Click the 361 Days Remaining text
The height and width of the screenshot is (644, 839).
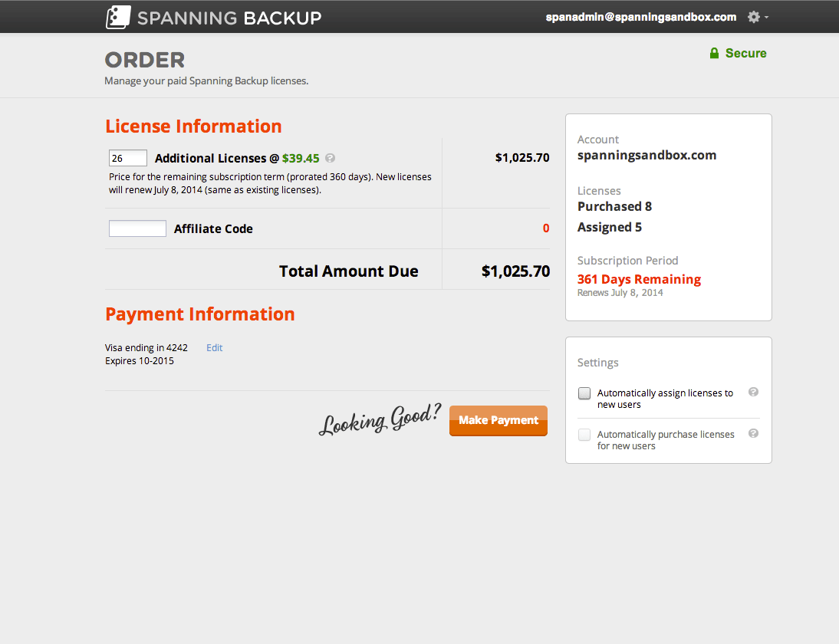coord(639,279)
